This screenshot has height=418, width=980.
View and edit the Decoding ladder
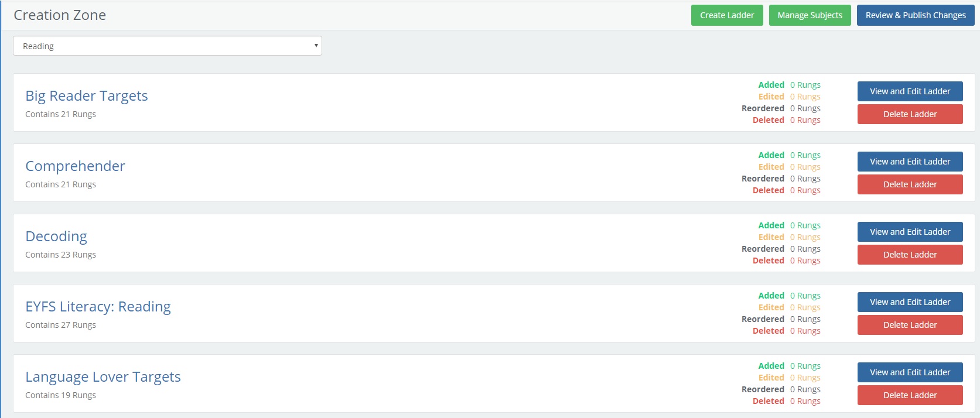909,232
